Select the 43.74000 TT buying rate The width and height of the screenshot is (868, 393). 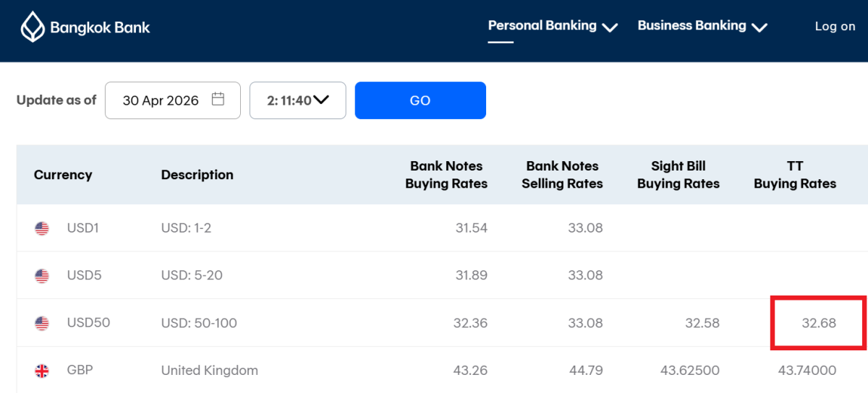tap(807, 371)
